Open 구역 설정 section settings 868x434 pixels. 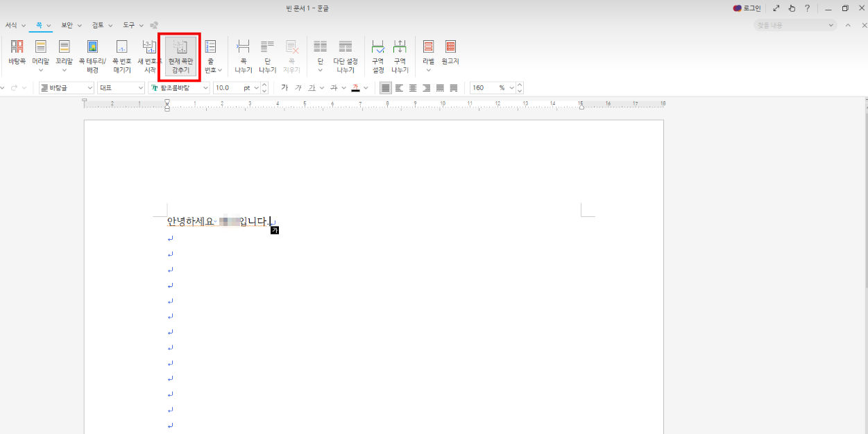coord(377,54)
